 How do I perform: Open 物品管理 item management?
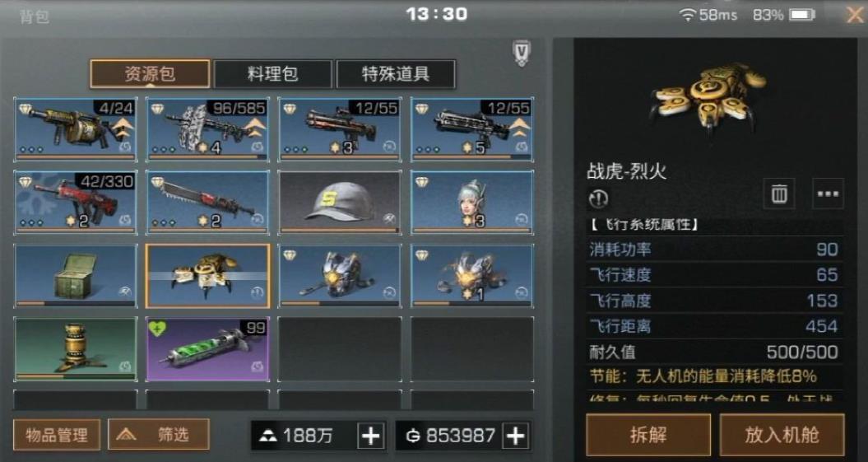point(57,435)
